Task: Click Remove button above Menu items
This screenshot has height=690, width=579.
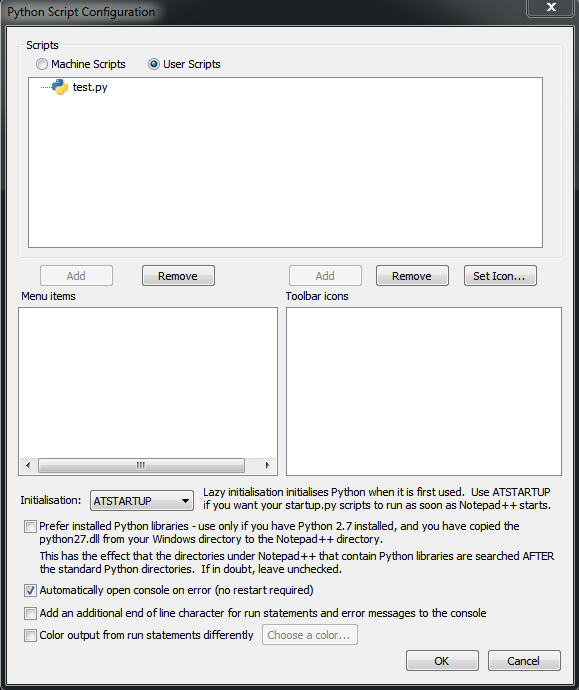Action: pyautogui.click(x=178, y=276)
